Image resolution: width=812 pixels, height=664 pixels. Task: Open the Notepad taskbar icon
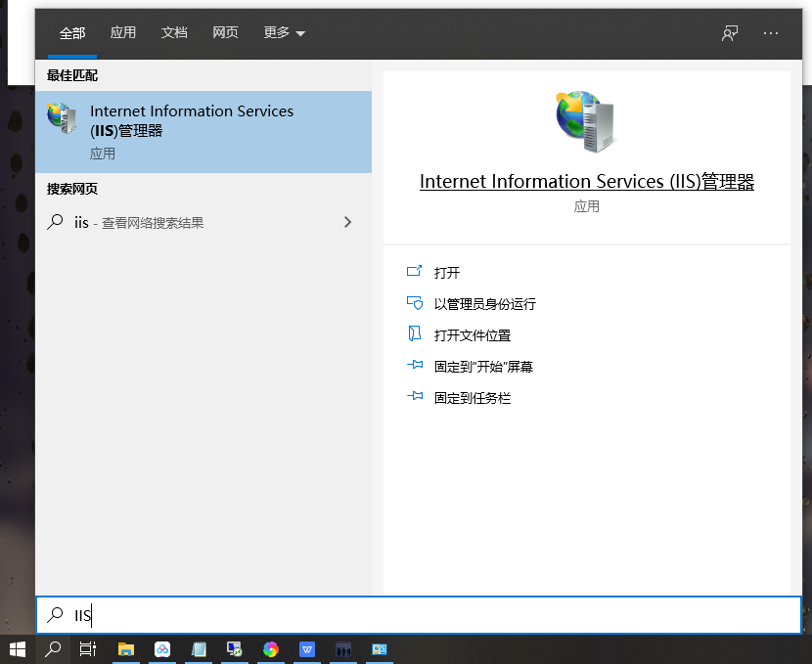199,649
